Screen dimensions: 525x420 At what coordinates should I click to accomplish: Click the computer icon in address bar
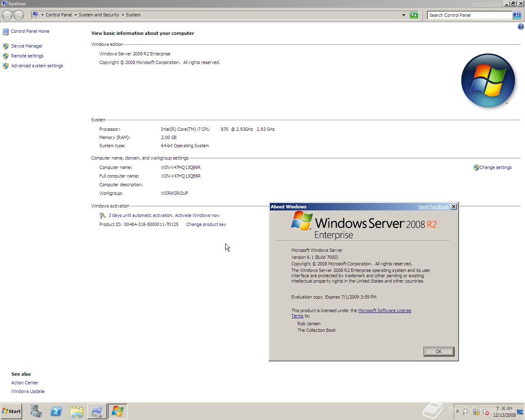coord(35,15)
